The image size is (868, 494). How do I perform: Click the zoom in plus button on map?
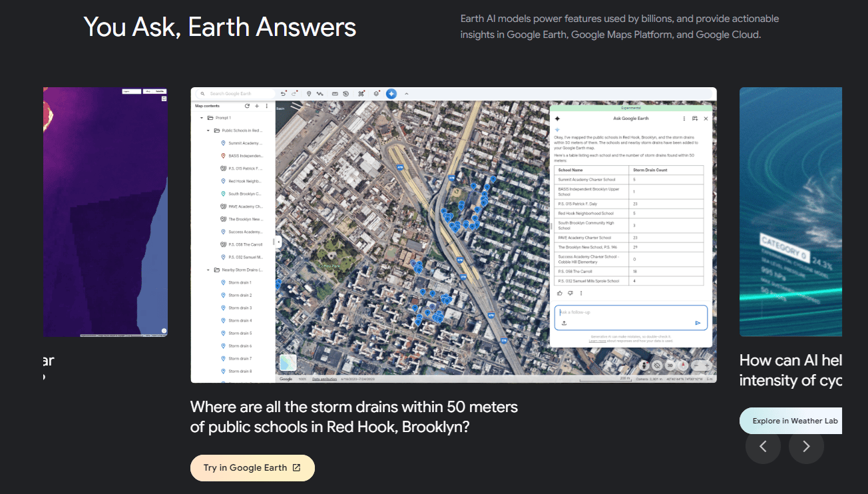[x=707, y=366]
